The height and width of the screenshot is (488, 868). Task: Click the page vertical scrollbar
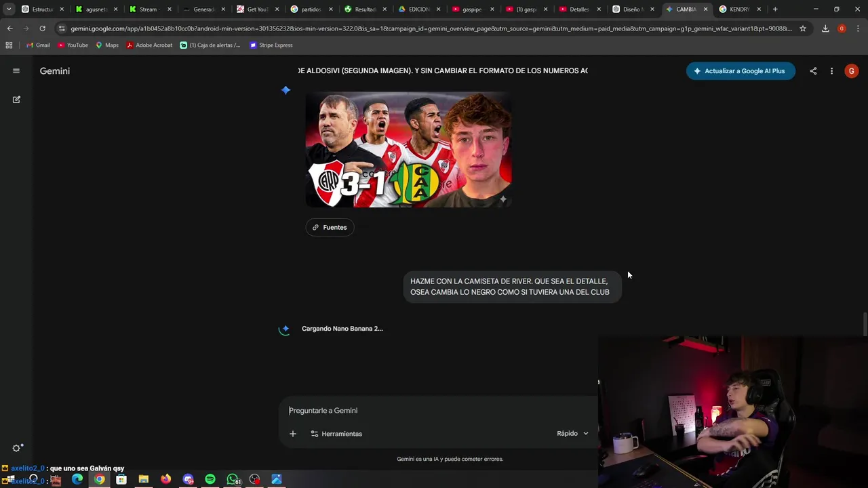pos(865,324)
